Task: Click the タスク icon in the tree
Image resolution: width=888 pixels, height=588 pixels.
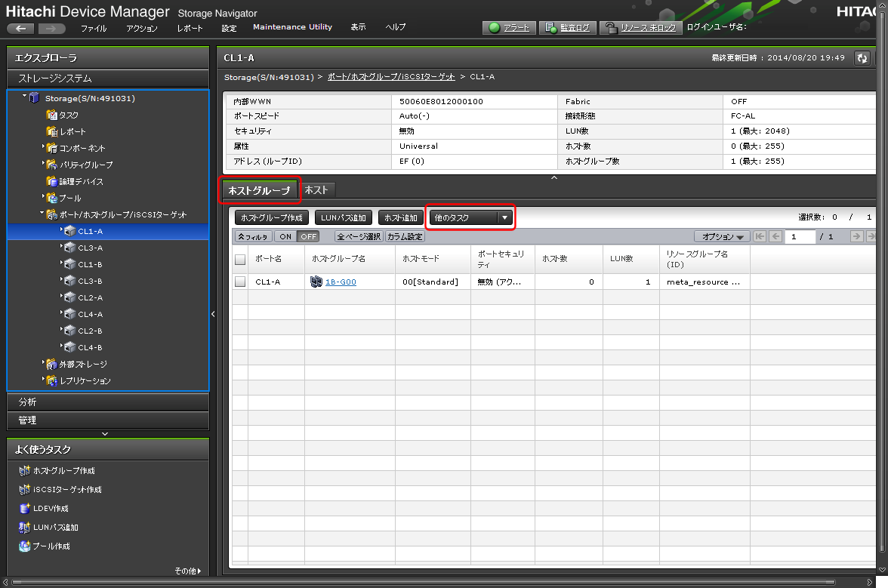Action: tap(51, 115)
